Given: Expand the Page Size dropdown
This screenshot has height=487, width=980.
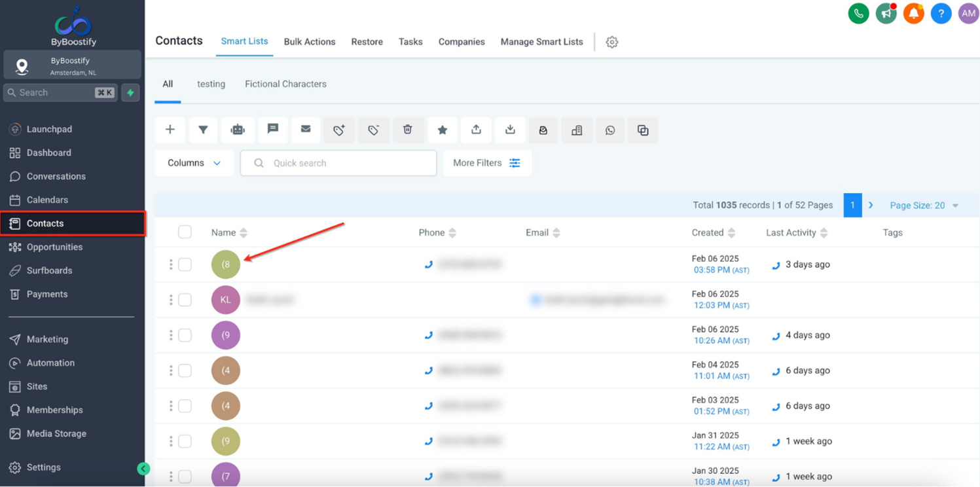Looking at the screenshot, I should coord(924,205).
